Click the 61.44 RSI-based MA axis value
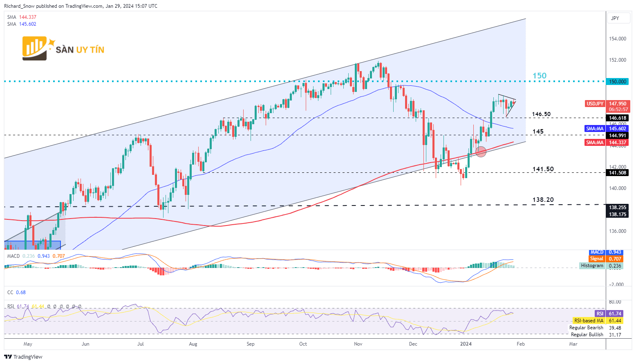 (615, 321)
